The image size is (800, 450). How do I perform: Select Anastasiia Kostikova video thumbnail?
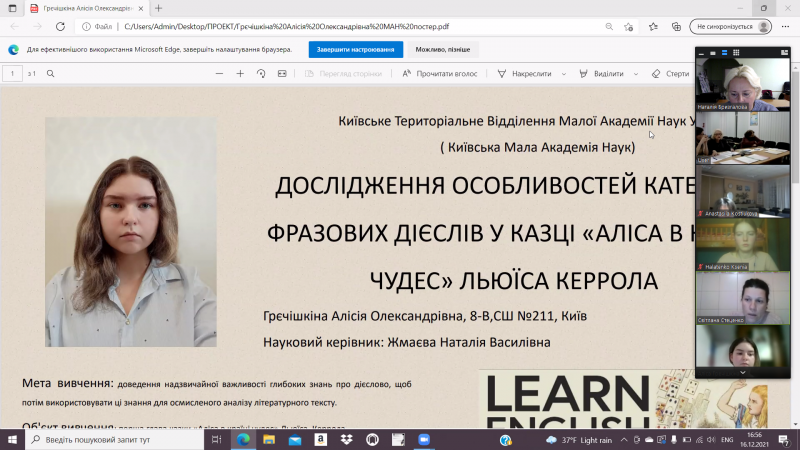743,191
